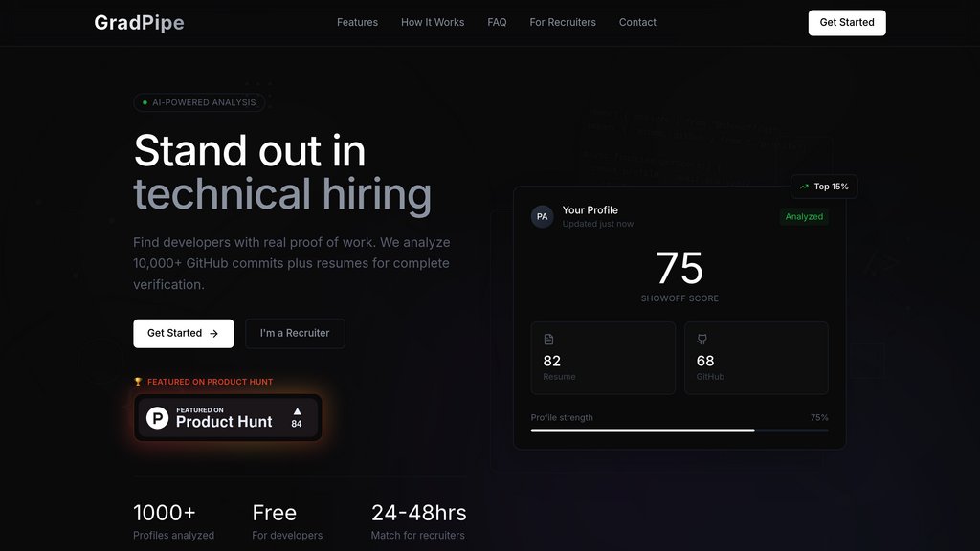980x551 pixels.
Task: Click the PA profile avatar
Action: coord(543,216)
